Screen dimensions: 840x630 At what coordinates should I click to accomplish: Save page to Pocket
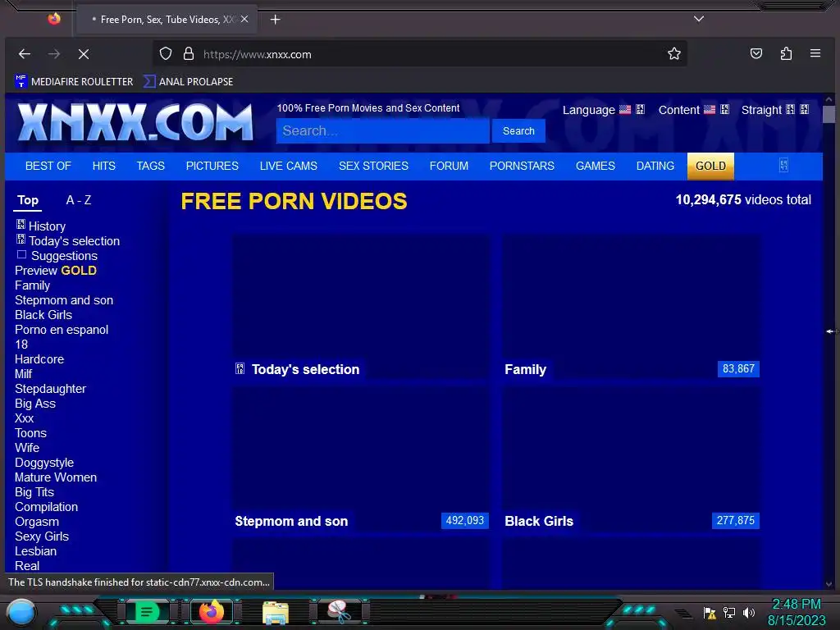pyautogui.click(x=756, y=53)
